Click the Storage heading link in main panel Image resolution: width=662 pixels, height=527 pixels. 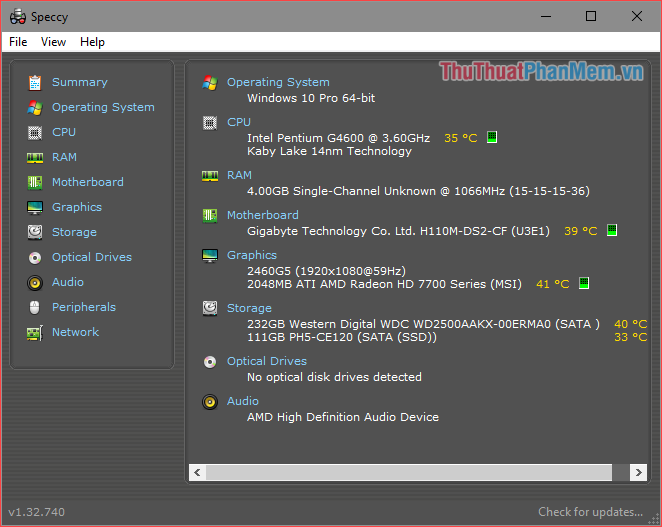[249, 308]
